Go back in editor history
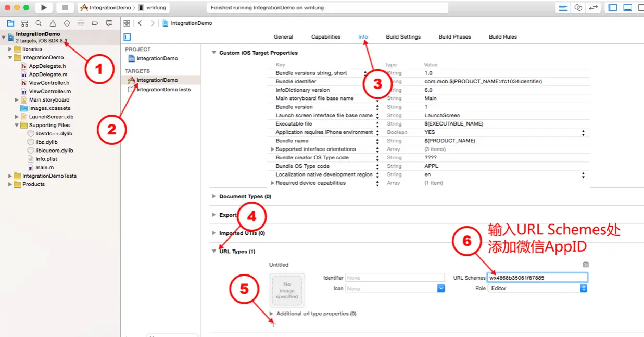 [140, 23]
